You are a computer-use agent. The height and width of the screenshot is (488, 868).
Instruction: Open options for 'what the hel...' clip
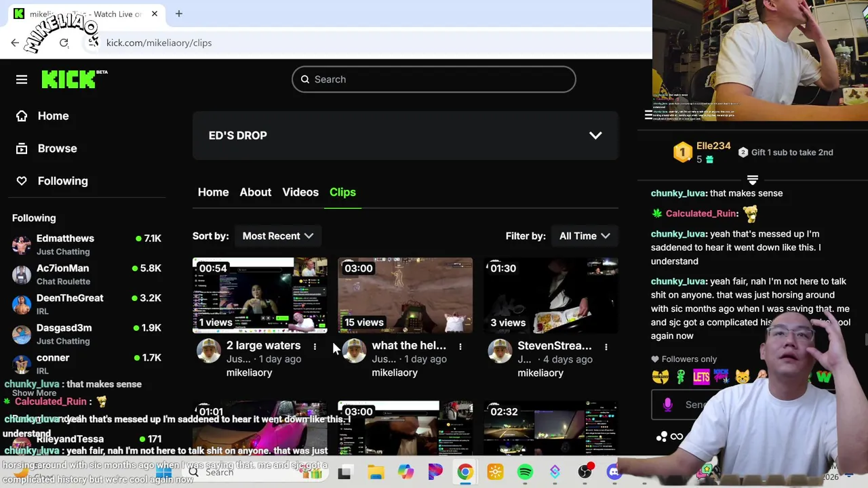click(x=460, y=346)
